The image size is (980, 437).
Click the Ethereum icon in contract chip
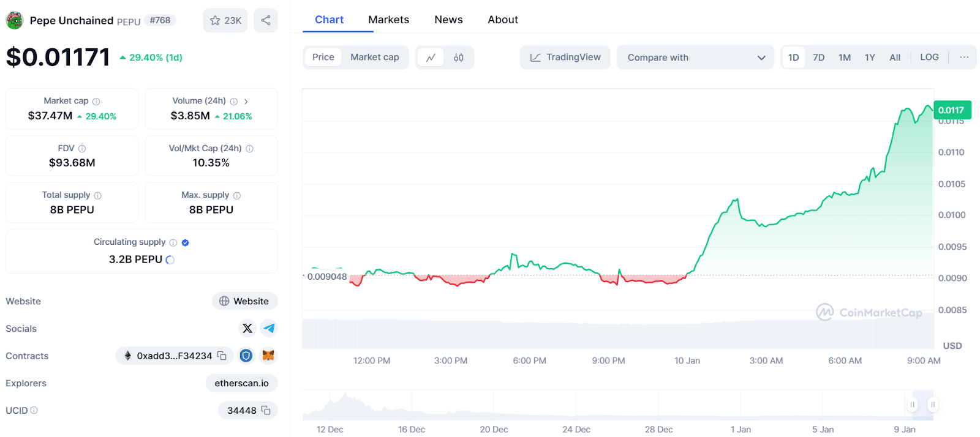point(128,356)
